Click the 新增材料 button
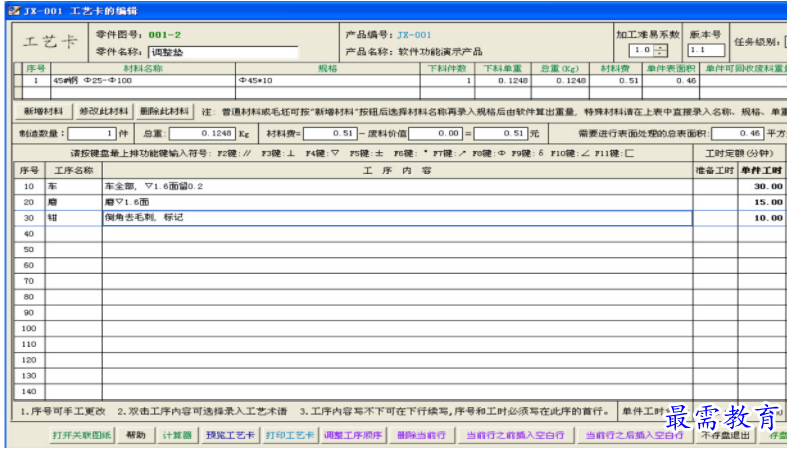 tap(43, 111)
